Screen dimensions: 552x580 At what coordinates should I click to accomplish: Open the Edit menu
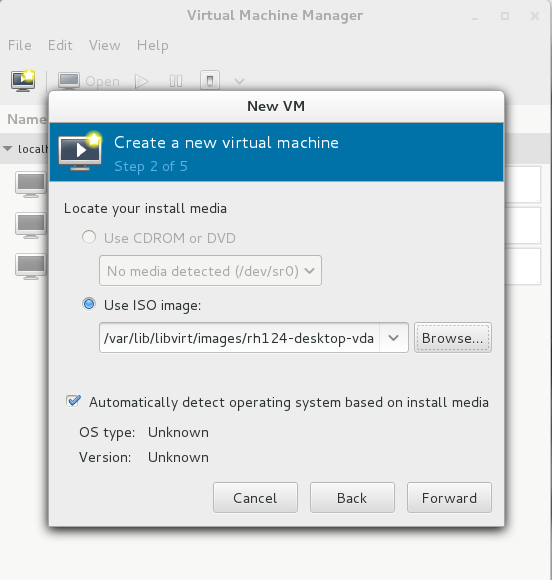(x=60, y=45)
